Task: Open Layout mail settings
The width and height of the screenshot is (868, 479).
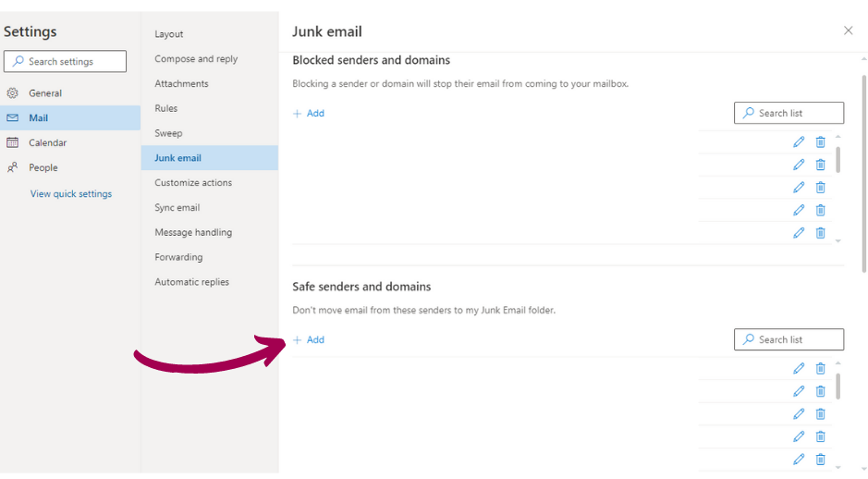Action: pyautogui.click(x=209, y=34)
